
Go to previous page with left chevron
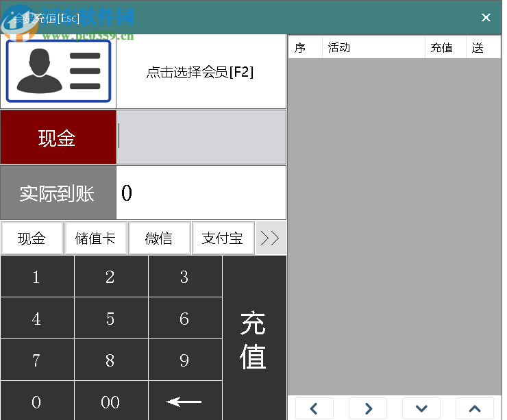(x=314, y=408)
